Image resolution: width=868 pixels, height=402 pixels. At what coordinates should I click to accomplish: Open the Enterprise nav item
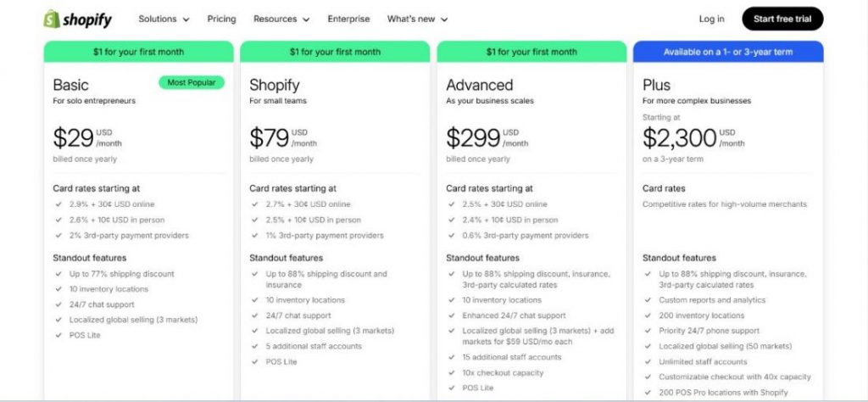348,19
